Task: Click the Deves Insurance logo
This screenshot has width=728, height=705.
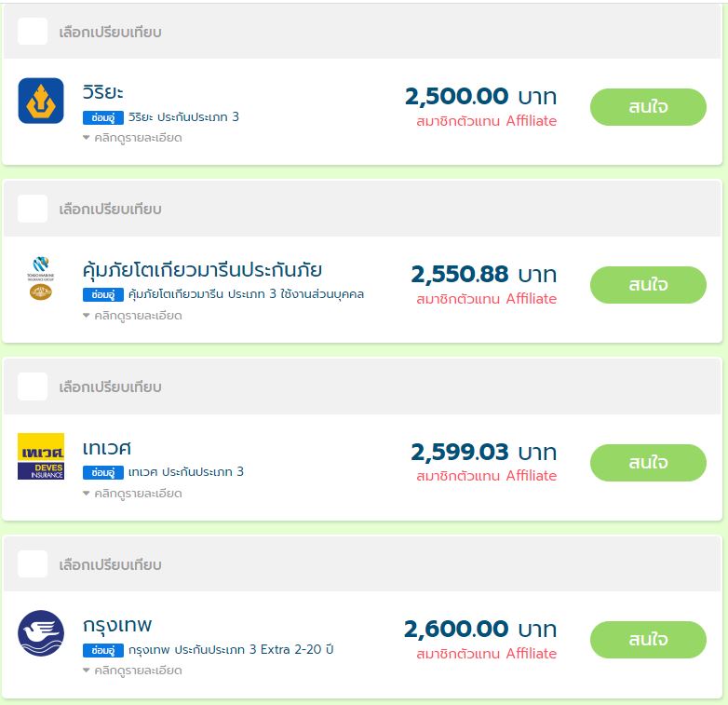Action: click(41, 456)
